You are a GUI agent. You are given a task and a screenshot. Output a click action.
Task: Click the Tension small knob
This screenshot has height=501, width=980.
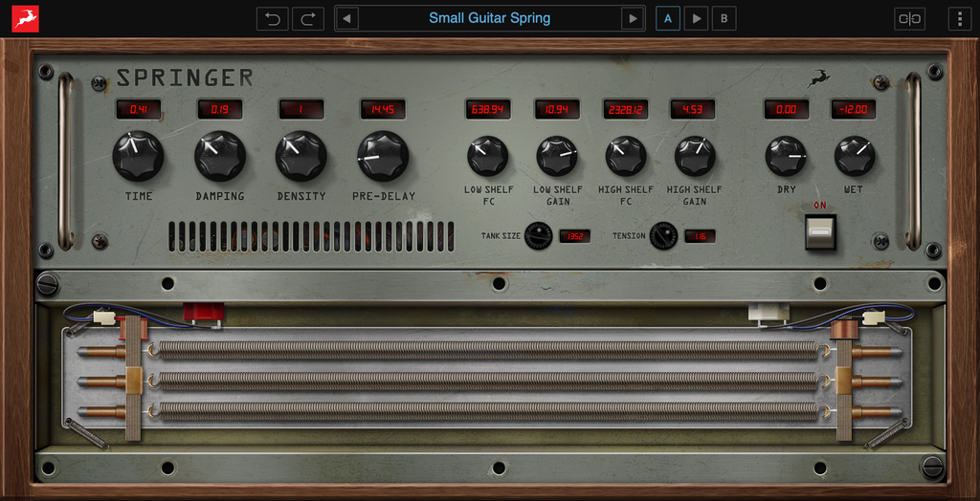coord(663,235)
